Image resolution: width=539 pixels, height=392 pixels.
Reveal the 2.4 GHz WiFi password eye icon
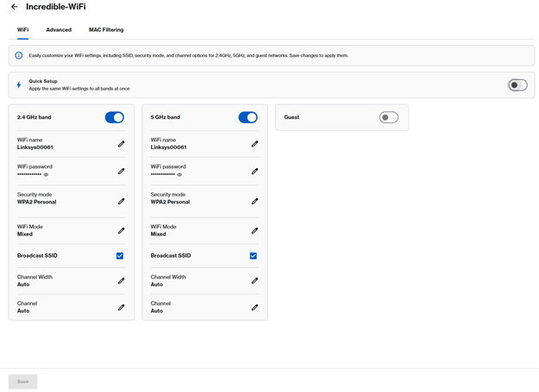click(x=46, y=174)
